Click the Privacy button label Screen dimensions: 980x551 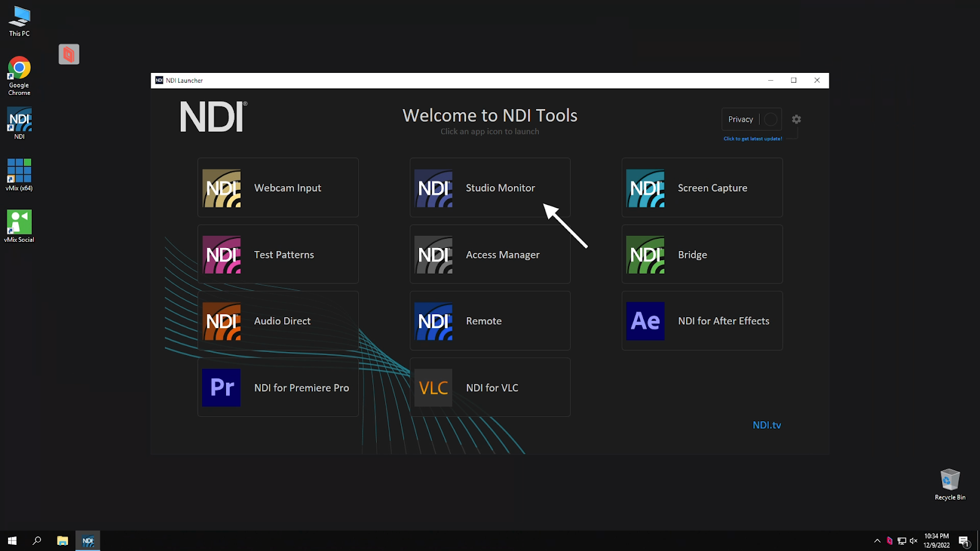coord(741,119)
